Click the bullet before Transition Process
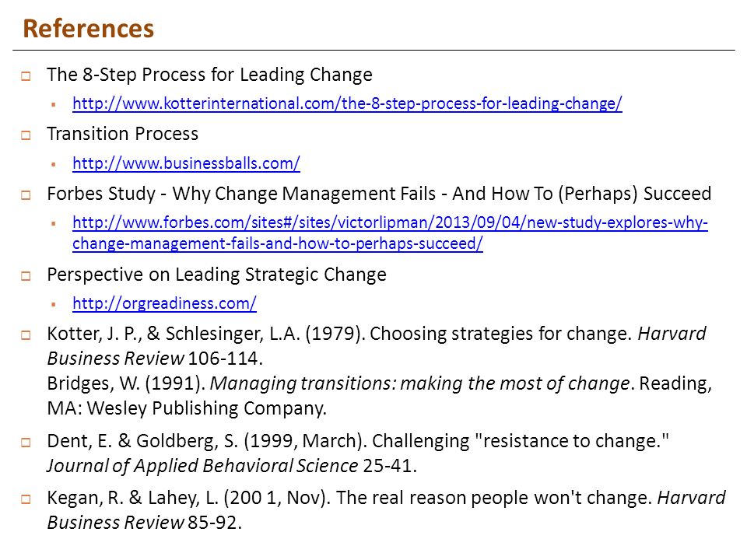Image resolution: width=747 pixels, height=560 pixels. [26, 135]
